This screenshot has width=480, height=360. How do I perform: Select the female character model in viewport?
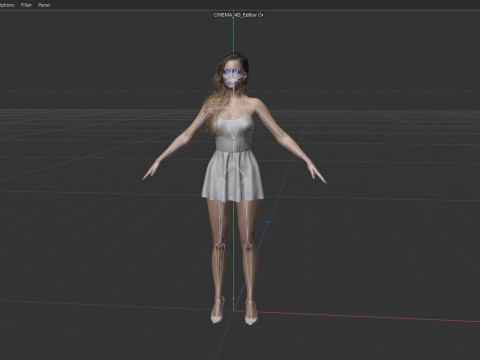(234, 187)
